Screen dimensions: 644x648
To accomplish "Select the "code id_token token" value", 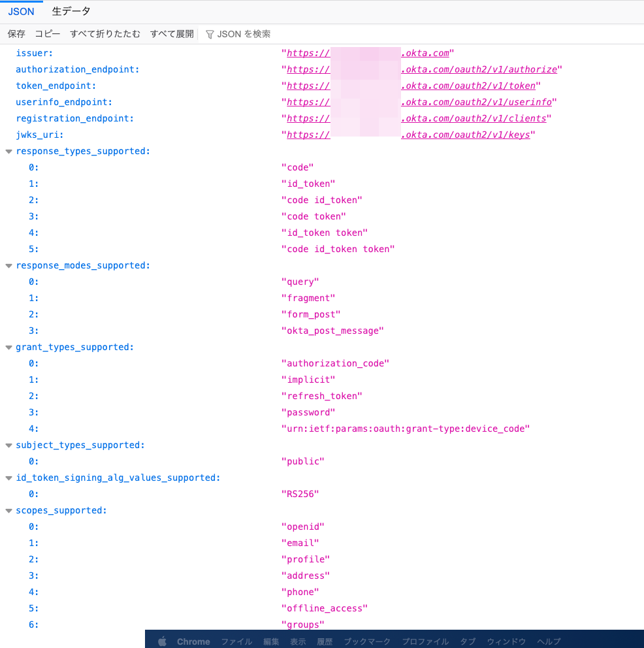I will (338, 249).
